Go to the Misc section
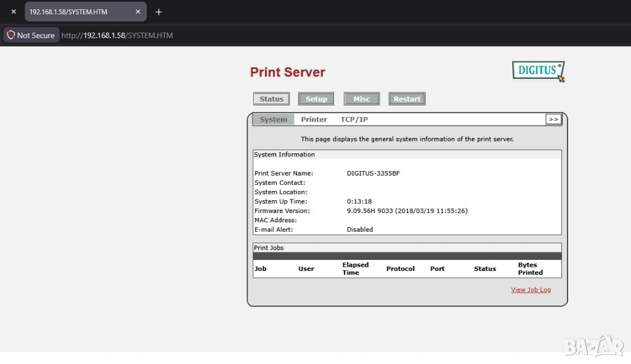This screenshot has width=631, height=364. (x=362, y=99)
